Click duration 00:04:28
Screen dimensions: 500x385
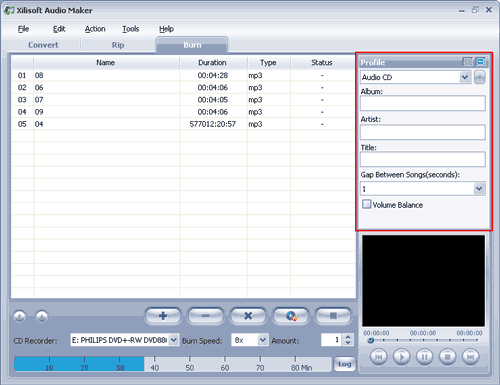click(x=213, y=75)
